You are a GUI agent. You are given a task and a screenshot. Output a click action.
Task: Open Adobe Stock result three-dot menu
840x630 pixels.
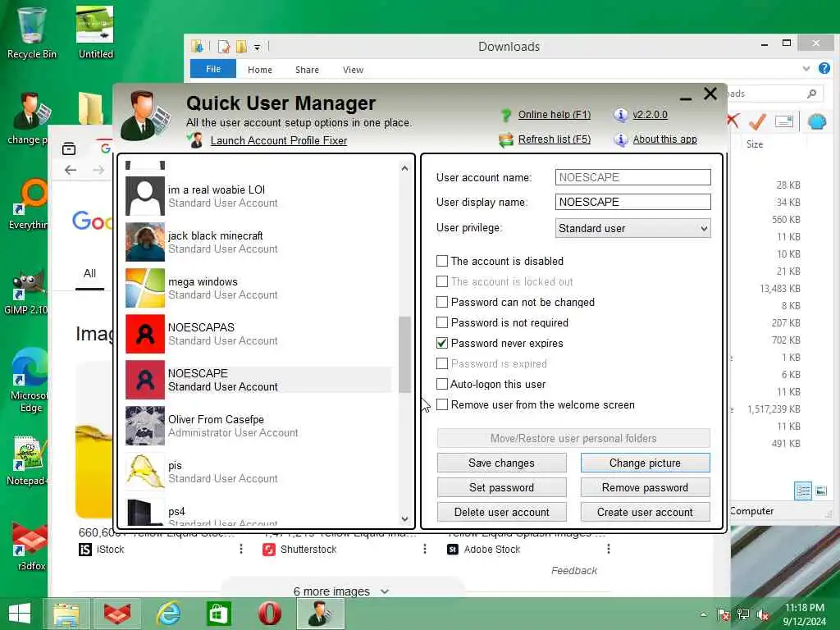pyautogui.click(x=609, y=549)
